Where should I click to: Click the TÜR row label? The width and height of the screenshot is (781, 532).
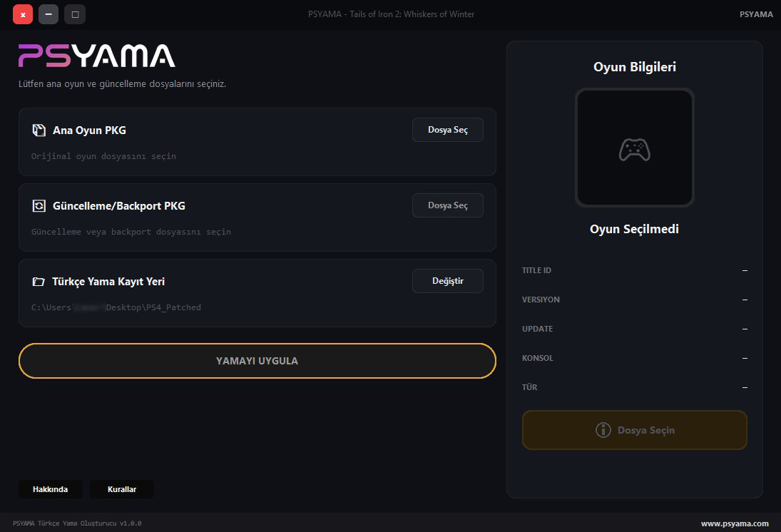click(529, 387)
